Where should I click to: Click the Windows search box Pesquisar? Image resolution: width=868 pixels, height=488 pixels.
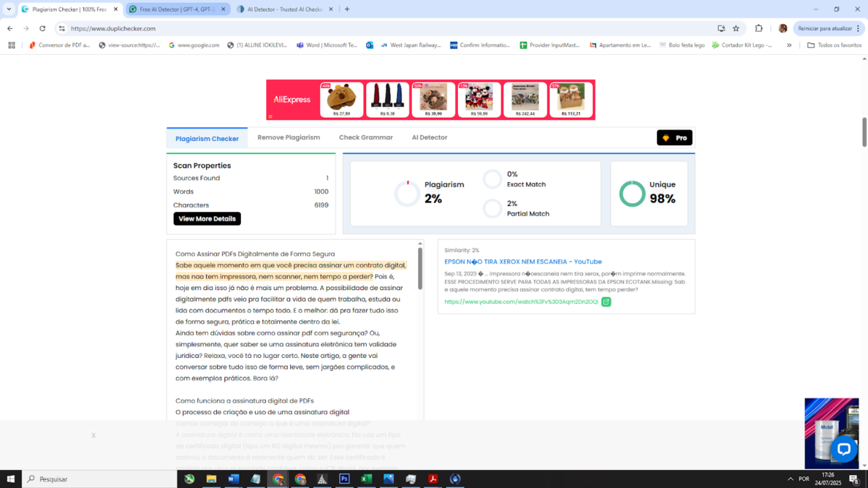coord(99,479)
